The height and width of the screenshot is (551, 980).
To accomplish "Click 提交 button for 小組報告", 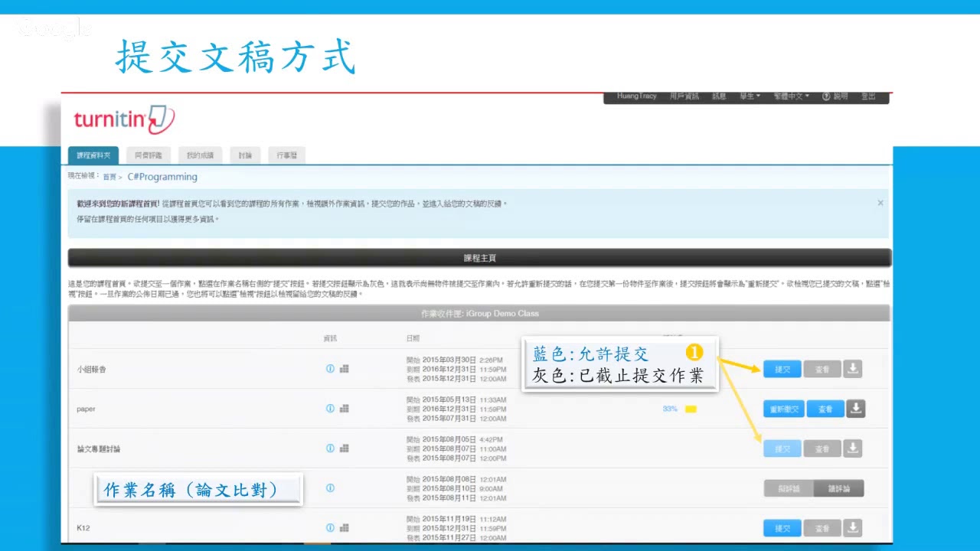I will tap(782, 370).
